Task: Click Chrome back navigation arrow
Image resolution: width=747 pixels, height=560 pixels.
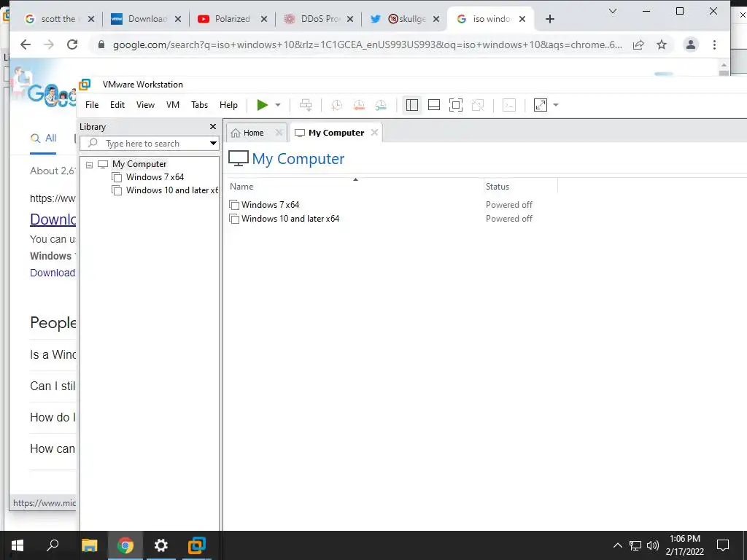Action: click(26, 44)
